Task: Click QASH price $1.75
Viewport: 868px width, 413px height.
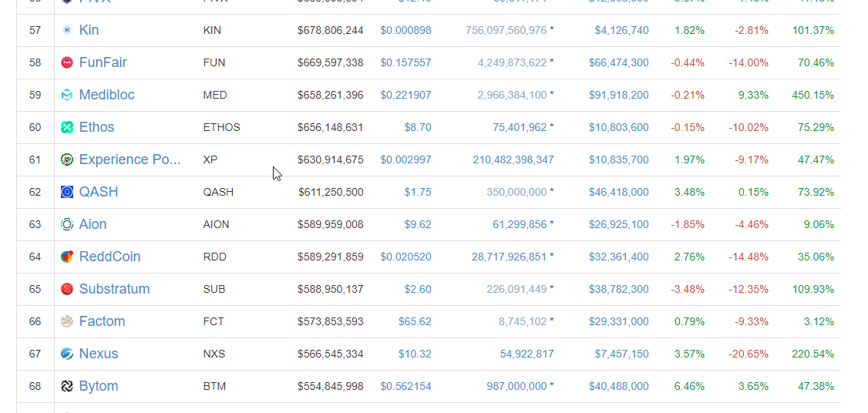Action: [x=418, y=192]
